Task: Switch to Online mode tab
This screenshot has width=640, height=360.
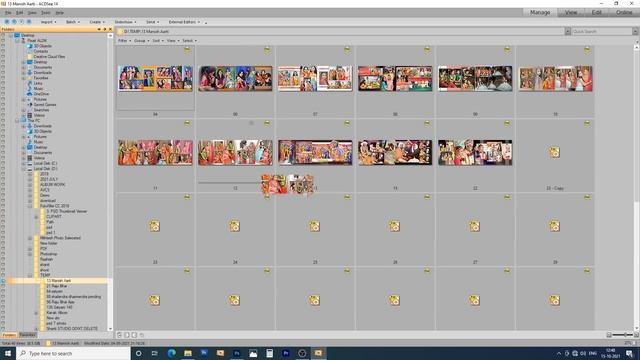Action: [x=624, y=13]
